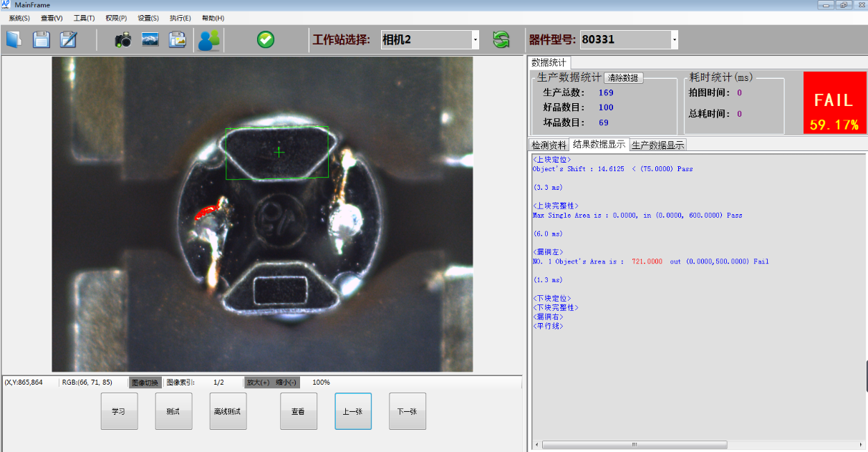Click the new file icon in toolbar

[14, 40]
